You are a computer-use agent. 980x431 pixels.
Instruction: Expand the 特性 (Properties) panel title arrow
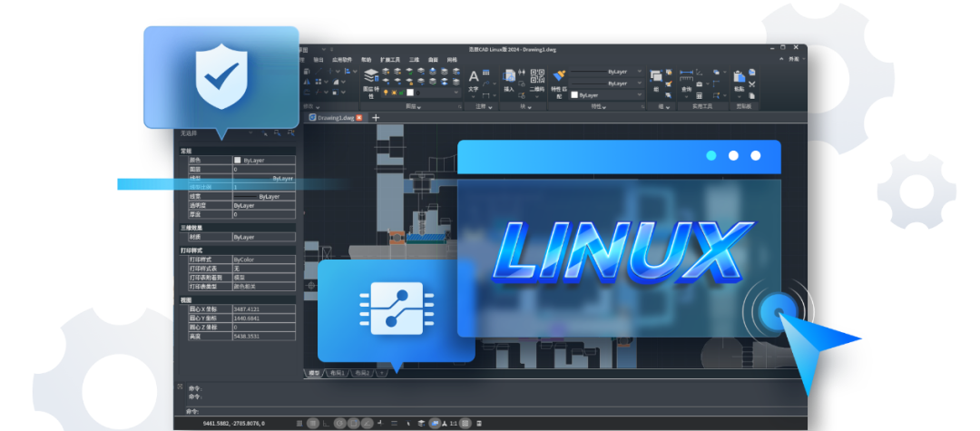[x=604, y=107]
